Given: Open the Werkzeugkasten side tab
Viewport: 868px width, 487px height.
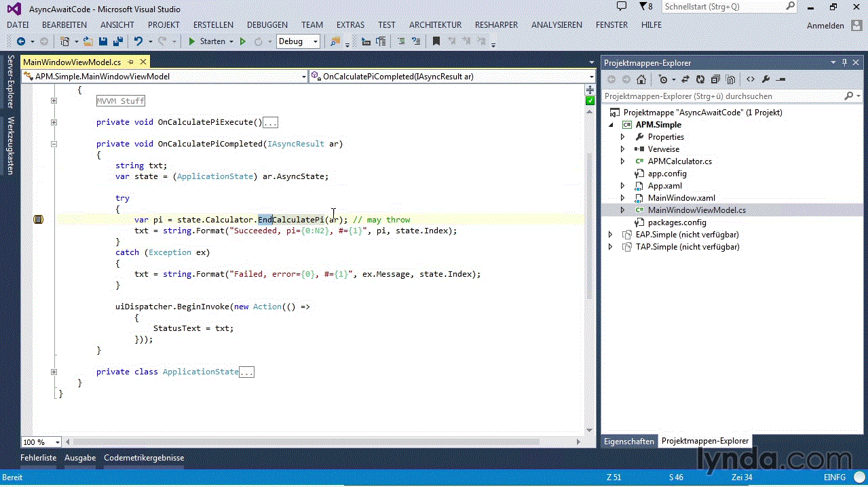Looking at the screenshot, I should 10,146.
